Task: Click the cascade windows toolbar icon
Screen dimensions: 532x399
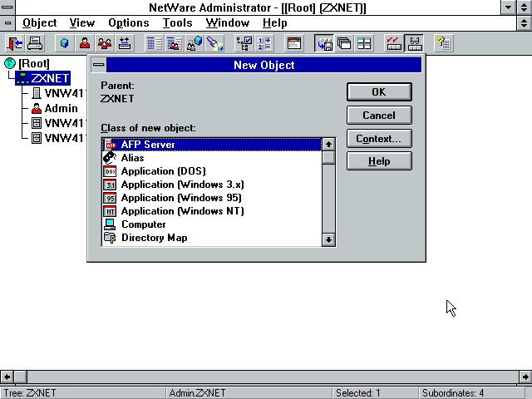Action: tap(344, 43)
